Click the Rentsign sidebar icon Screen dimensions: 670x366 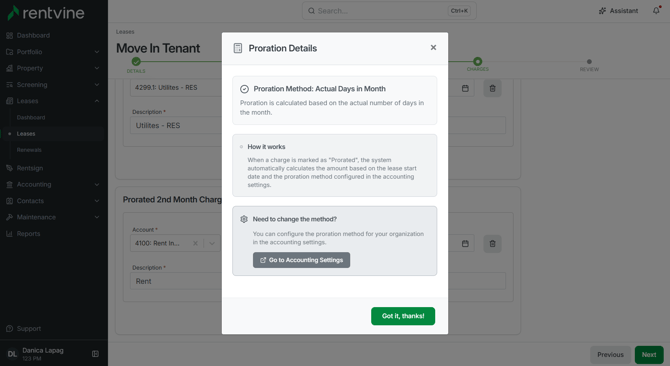(9, 168)
